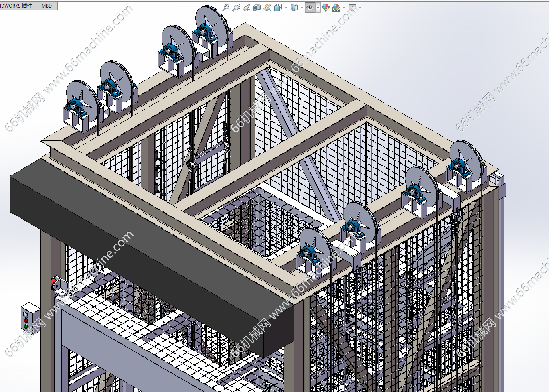Click the View Settings monitor icon
Image resolution: width=549 pixels, height=392 pixels.
point(352,8)
